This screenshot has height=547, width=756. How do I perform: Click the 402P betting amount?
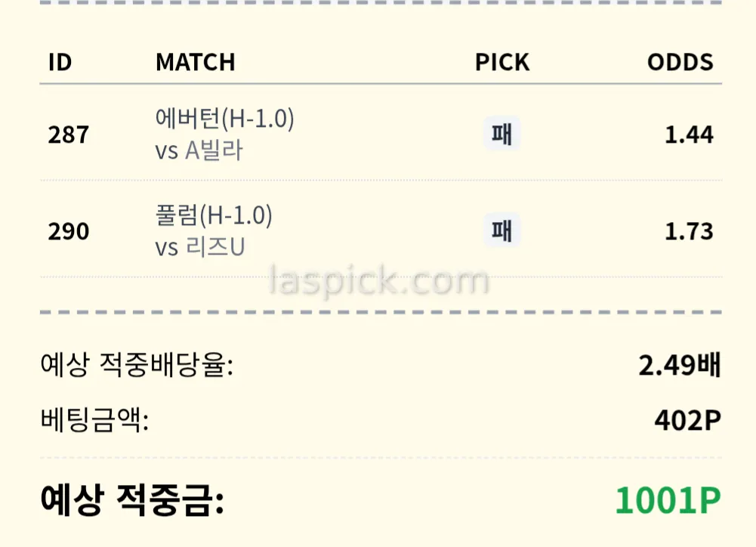[687, 420]
